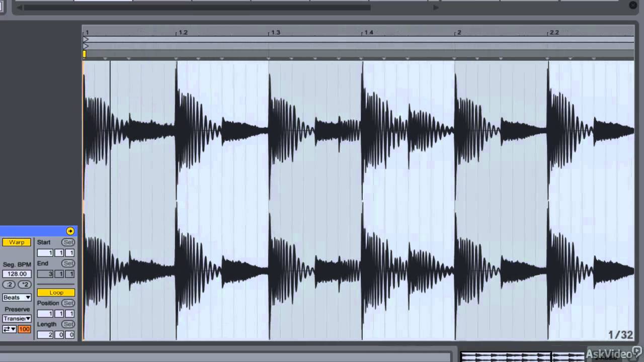Click the transient marker at beat 1.2
Screen dimensions: 644x362
click(176, 59)
